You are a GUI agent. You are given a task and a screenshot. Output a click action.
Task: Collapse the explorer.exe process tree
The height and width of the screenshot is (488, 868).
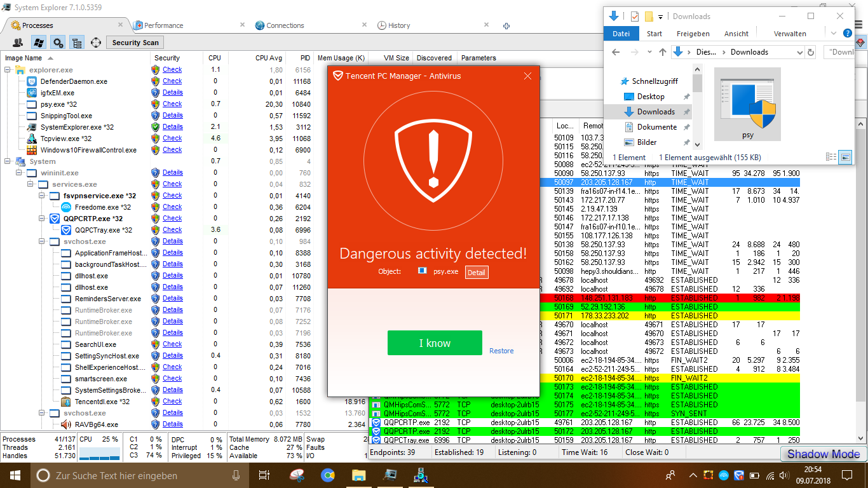(8, 70)
